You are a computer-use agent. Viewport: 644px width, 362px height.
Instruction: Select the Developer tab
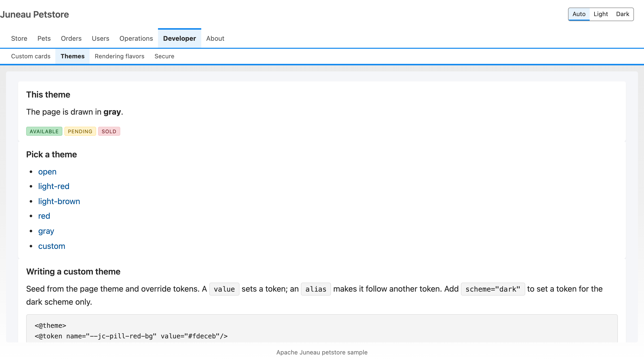pyautogui.click(x=180, y=38)
